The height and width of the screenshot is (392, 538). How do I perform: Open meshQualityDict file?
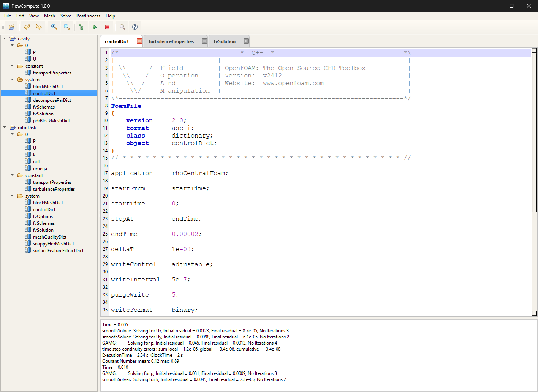click(50, 237)
